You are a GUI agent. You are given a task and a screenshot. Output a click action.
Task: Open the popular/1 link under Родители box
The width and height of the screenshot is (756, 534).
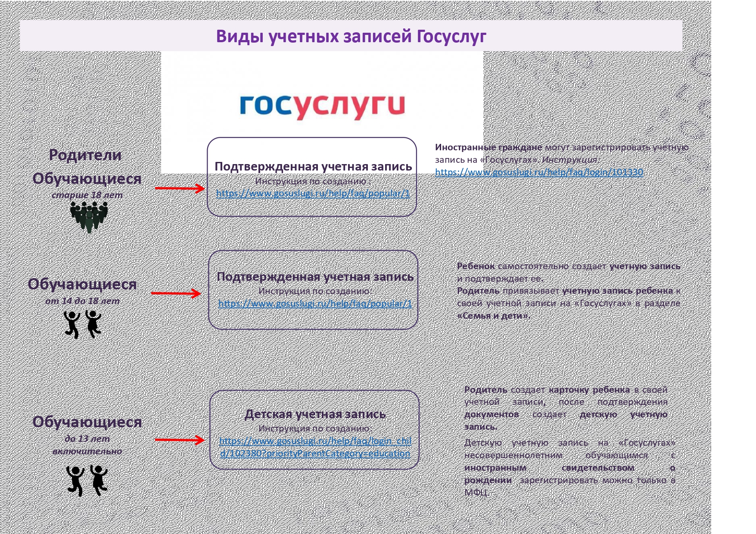click(x=313, y=193)
